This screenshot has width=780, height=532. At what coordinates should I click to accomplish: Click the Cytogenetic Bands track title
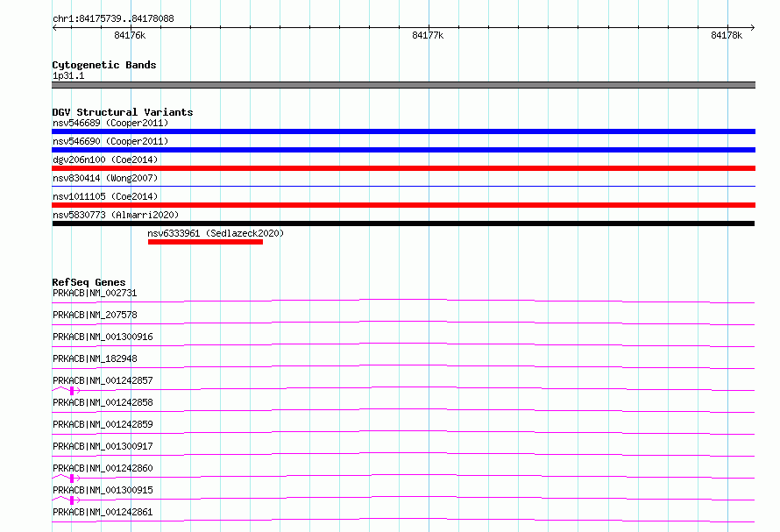pyautogui.click(x=104, y=65)
